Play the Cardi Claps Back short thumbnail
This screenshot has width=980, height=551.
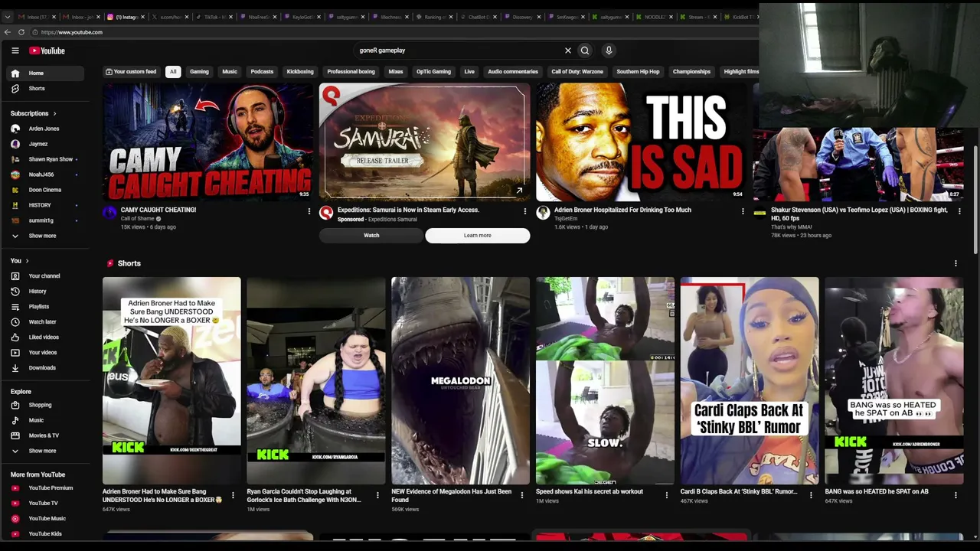750,381
